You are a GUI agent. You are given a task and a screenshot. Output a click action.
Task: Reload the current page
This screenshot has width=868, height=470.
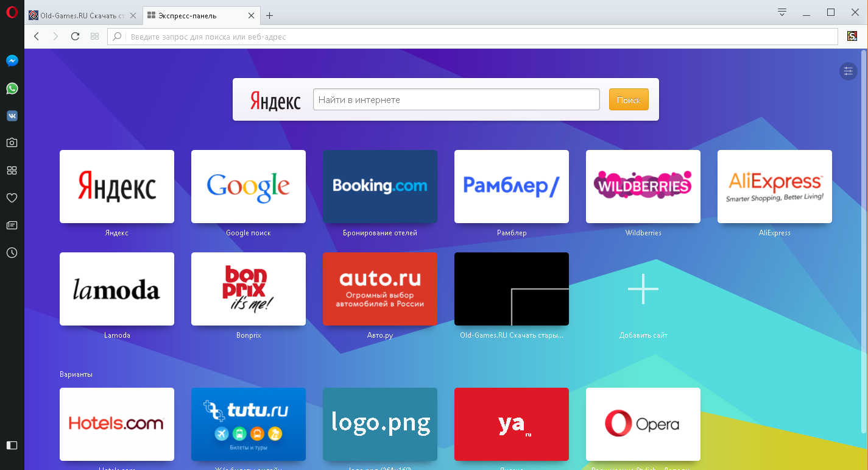(75, 37)
